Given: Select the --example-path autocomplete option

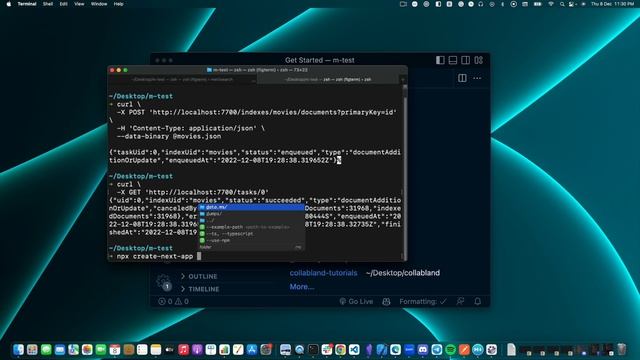Looking at the screenshot, I should click(x=251, y=227).
